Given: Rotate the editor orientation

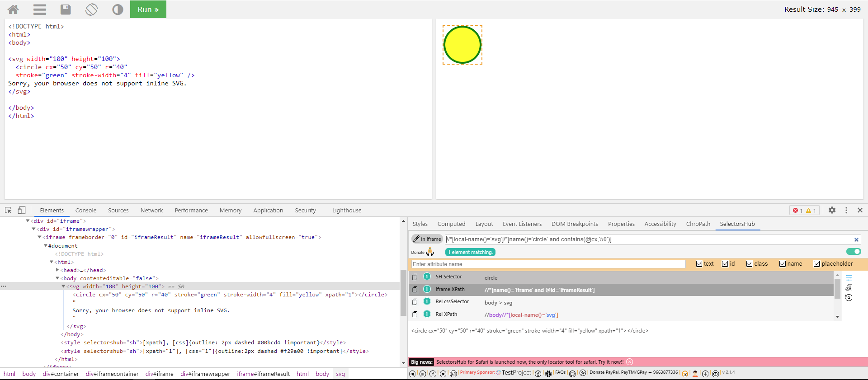Looking at the screenshot, I should (x=91, y=9).
